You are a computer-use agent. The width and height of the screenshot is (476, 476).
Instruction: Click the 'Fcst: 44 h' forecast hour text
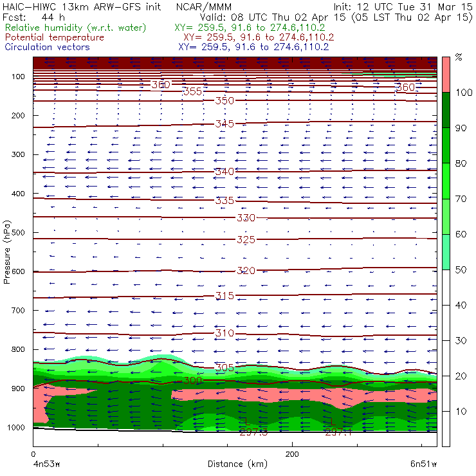tap(33, 17)
